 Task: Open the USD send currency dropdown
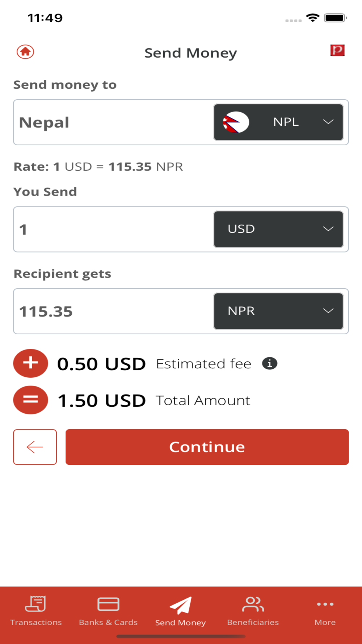click(278, 229)
